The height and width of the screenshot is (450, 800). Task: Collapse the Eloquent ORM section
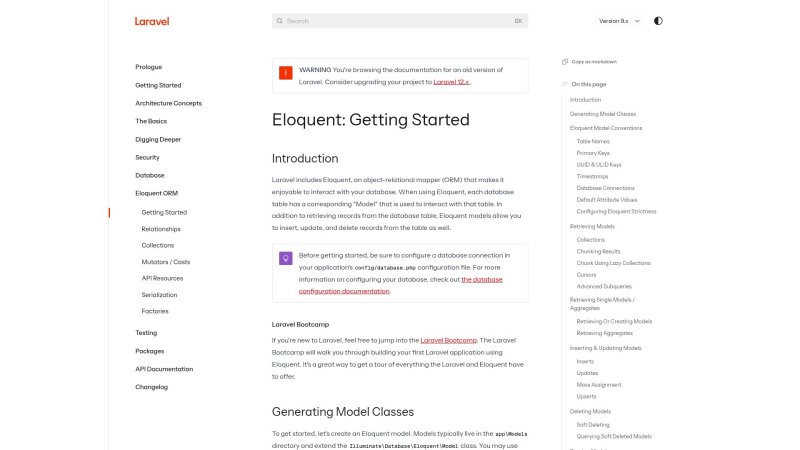coord(157,193)
